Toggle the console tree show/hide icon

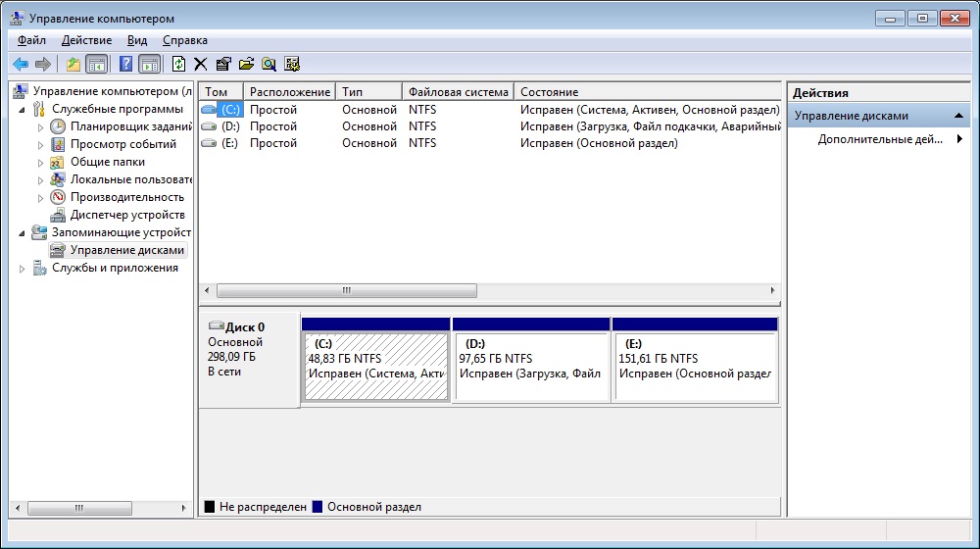click(96, 64)
